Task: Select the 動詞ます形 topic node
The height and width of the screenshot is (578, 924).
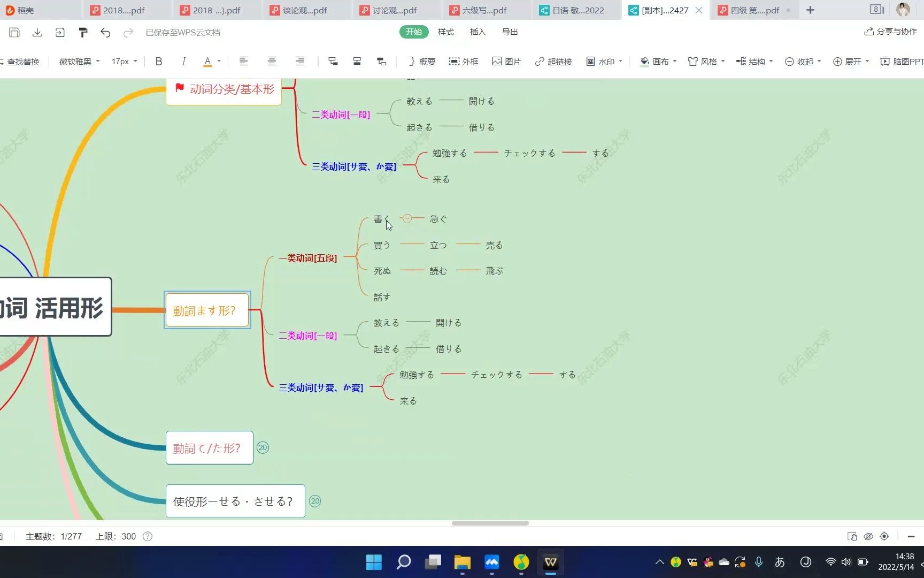Action: coord(206,310)
